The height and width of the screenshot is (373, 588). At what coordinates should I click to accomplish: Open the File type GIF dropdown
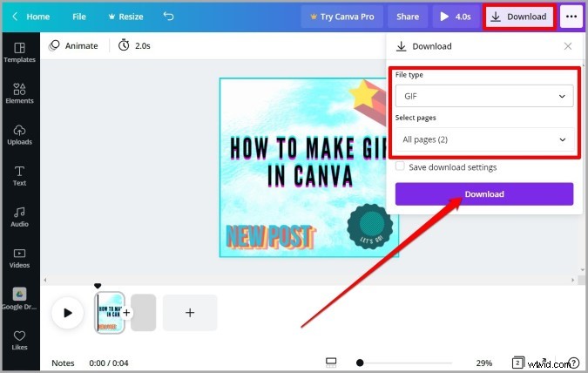click(x=484, y=96)
